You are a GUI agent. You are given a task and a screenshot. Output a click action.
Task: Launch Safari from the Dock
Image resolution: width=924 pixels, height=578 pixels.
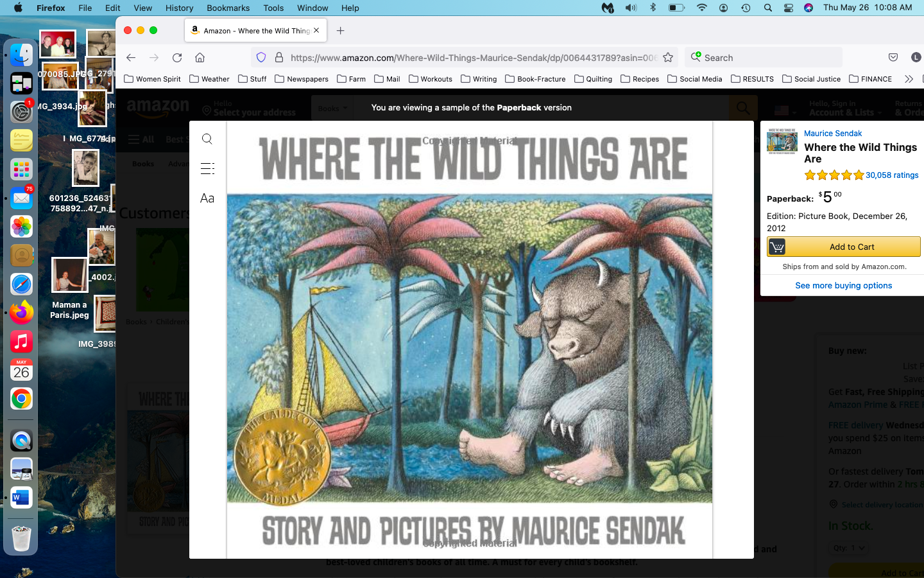[21, 284]
